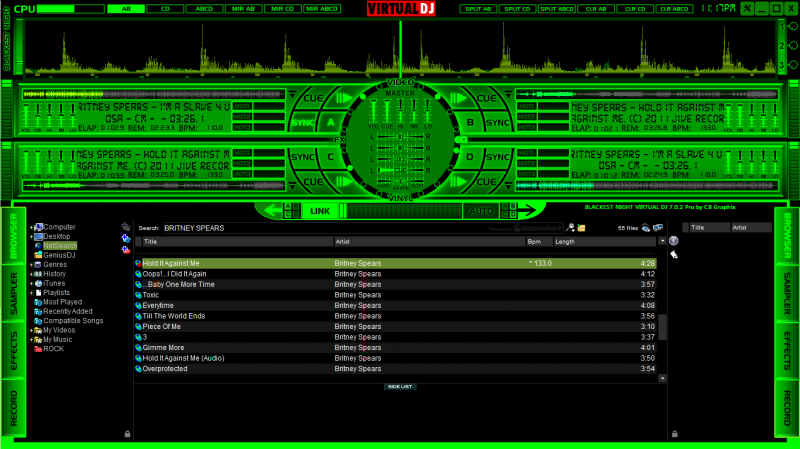Sync deck A tempo
This screenshot has height=449, width=800.
[x=302, y=123]
